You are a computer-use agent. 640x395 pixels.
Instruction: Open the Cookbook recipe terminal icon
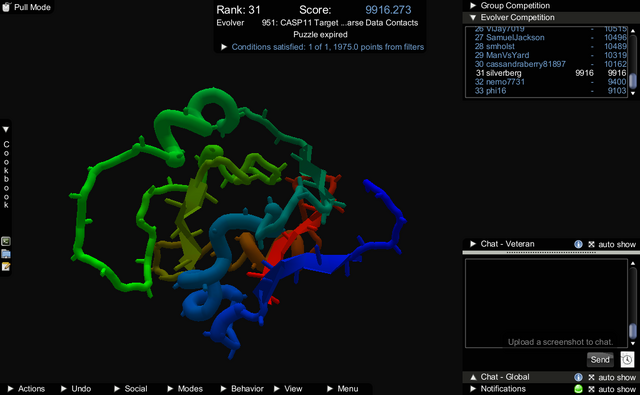(6, 241)
